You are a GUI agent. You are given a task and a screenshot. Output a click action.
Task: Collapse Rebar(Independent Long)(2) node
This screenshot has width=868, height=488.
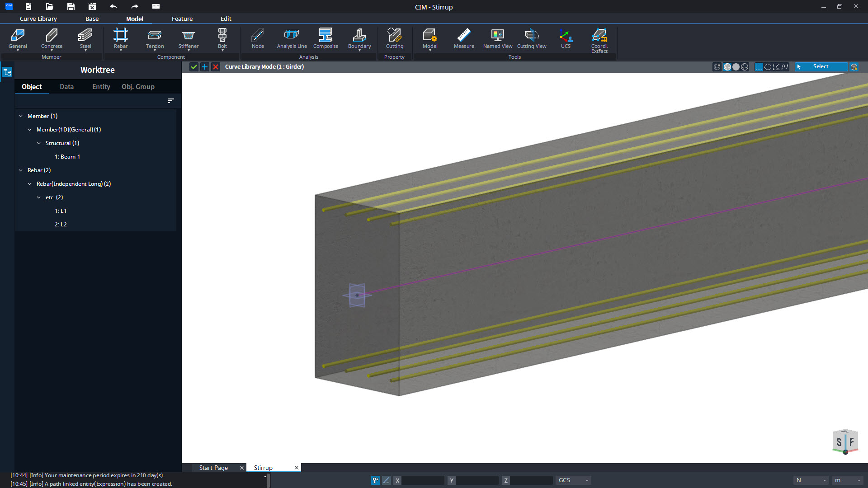tap(30, 184)
